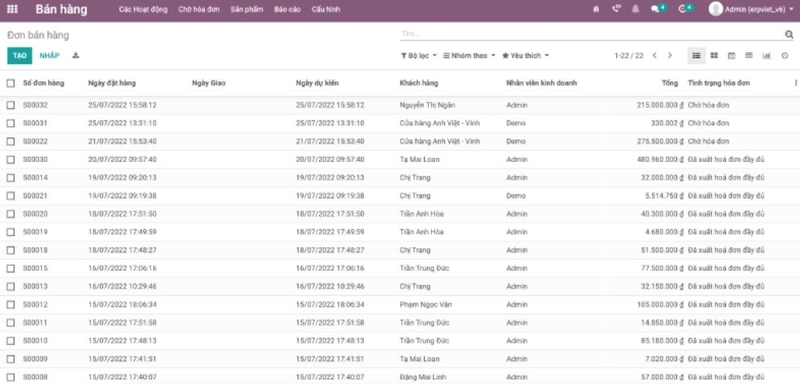Open the conversations chat bubble icon

[x=656, y=9]
